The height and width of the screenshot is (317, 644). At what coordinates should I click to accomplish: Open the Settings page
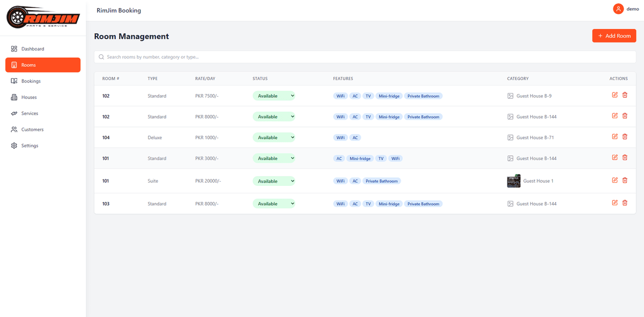tap(30, 146)
